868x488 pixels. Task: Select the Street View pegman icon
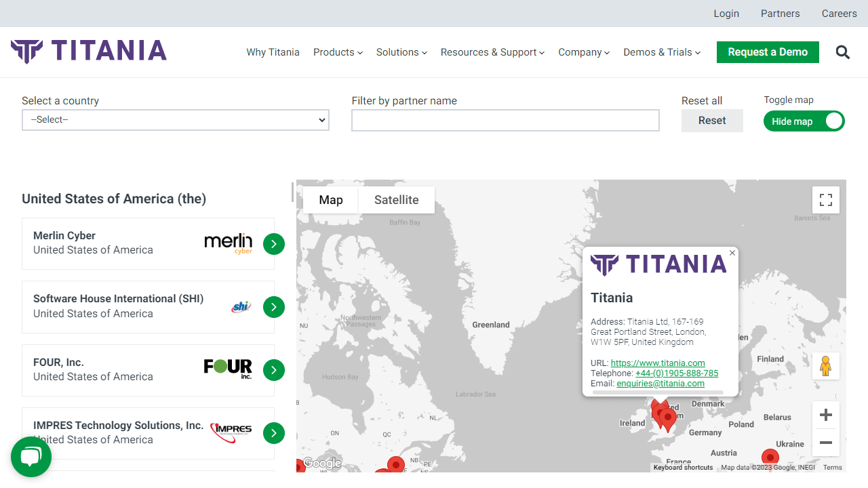click(825, 366)
